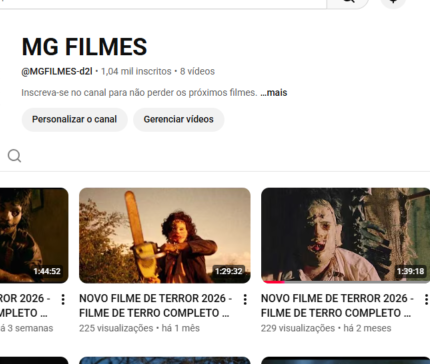This screenshot has height=364, width=430.
Task: Click the 225 visualizações • há 1 mês text
Action: [139, 328]
